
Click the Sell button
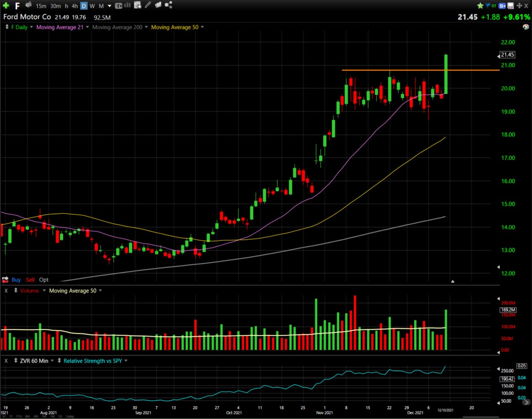tap(30, 280)
